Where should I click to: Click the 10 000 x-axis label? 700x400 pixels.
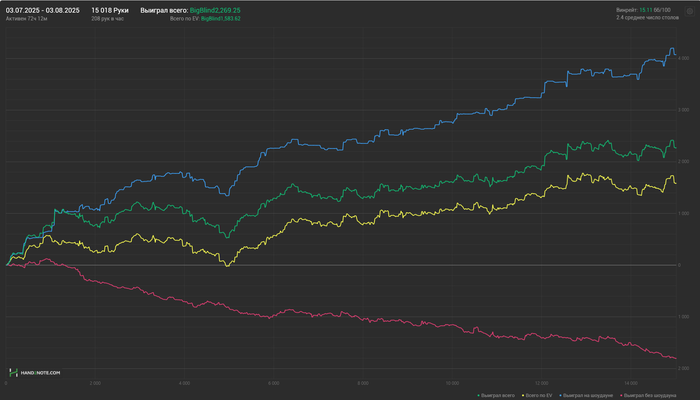coord(452,383)
